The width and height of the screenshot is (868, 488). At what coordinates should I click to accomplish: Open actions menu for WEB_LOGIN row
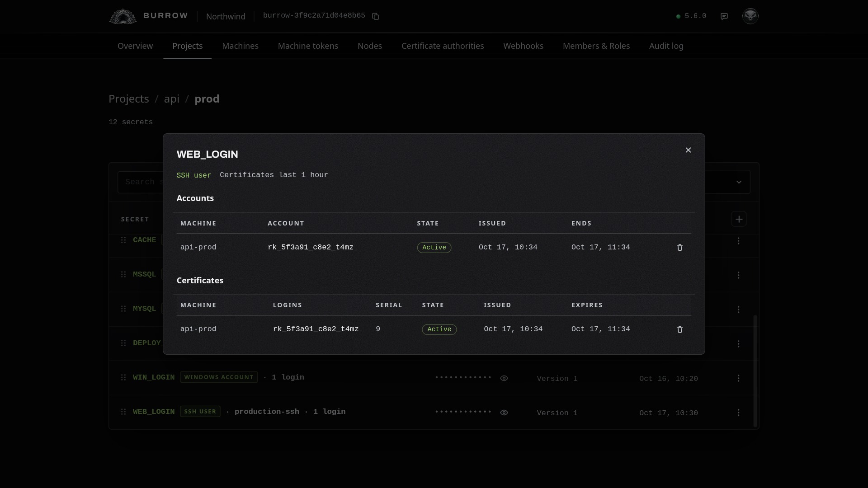pos(738,412)
